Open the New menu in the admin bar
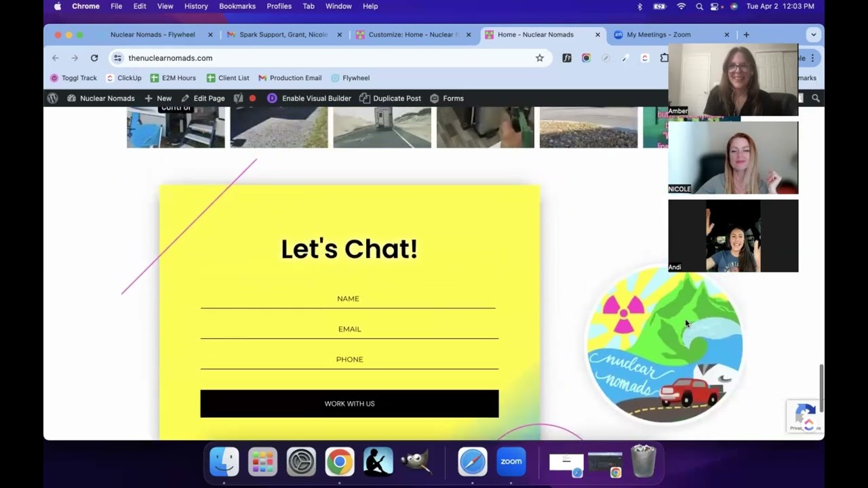The image size is (868, 488). (x=158, y=98)
